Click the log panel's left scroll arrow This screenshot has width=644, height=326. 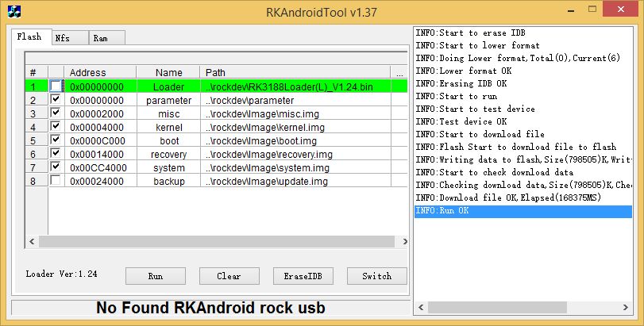(421, 307)
